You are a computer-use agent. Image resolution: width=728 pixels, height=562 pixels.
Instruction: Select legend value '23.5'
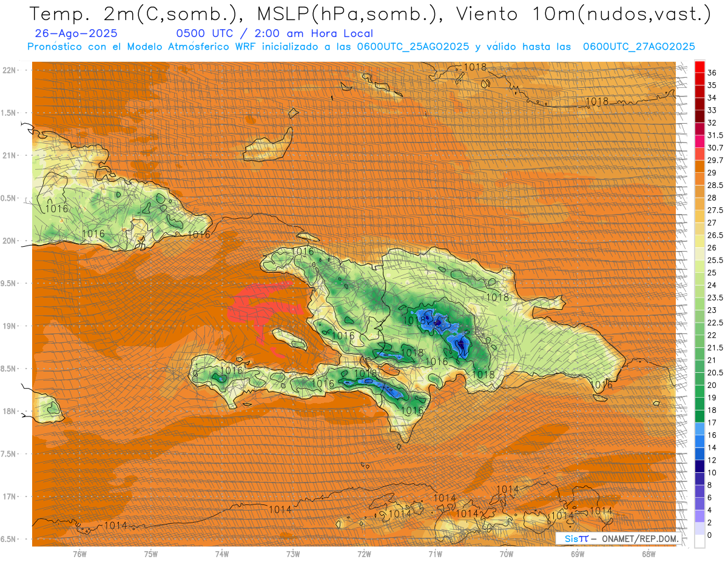(x=715, y=298)
